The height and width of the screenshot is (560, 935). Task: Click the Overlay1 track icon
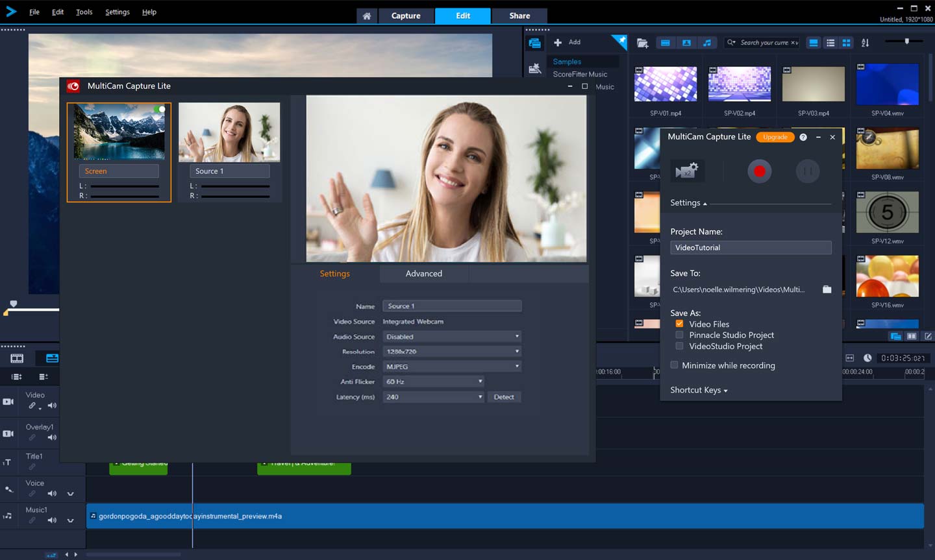8,433
